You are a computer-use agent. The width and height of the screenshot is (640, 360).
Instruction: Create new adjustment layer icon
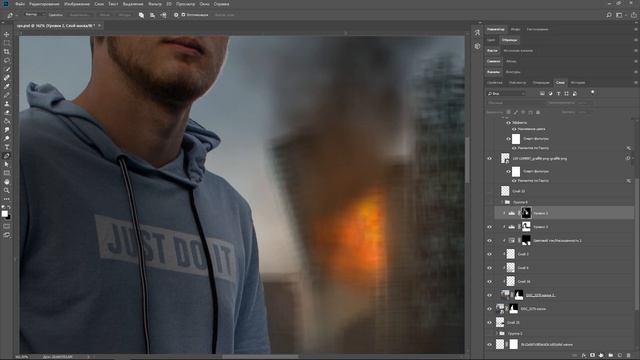click(x=602, y=356)
